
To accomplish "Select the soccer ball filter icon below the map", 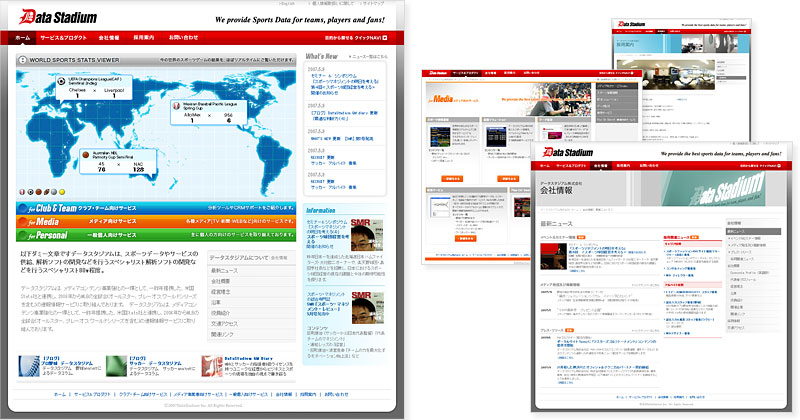I will coord(30,192).
